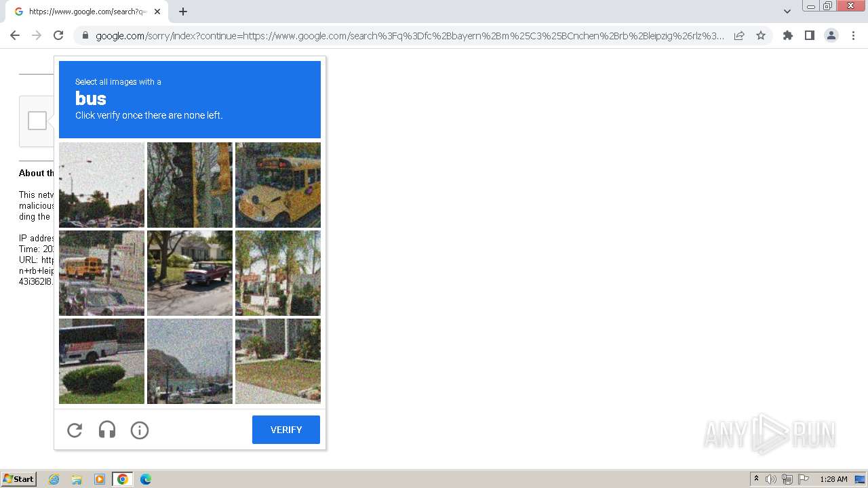Open the Windows Start menu
The image size is (868, 488).
pos(19,479)
